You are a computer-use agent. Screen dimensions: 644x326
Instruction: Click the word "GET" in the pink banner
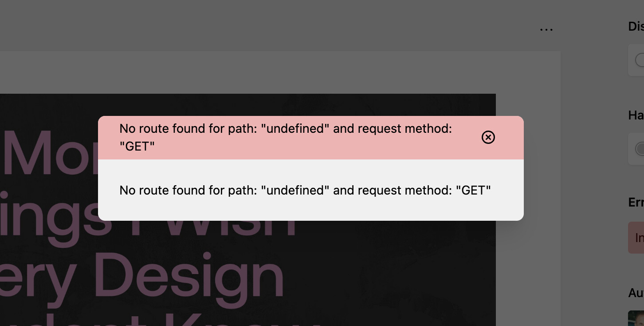(x=137, y=147)
